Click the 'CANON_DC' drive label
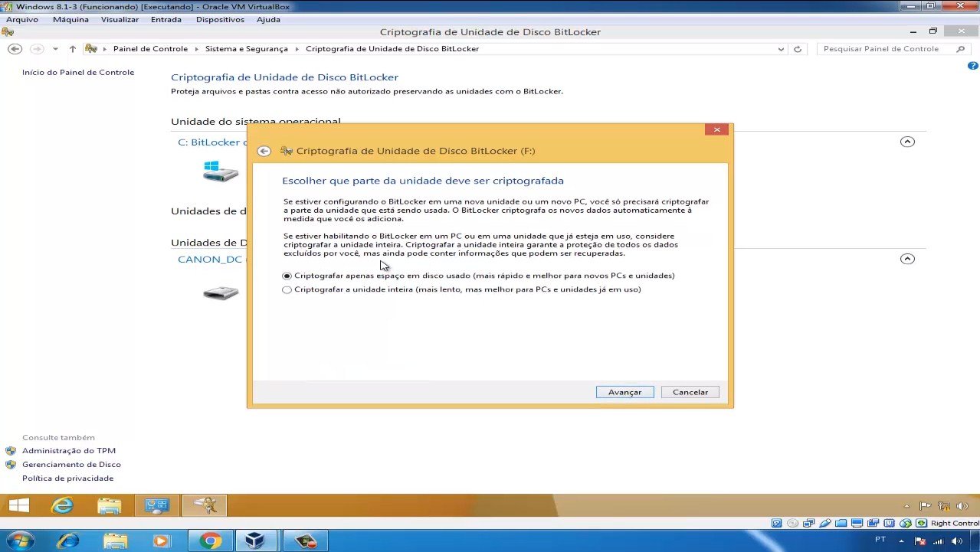The height and width of the screenshot is (552, 980). [x=210, y=260]
